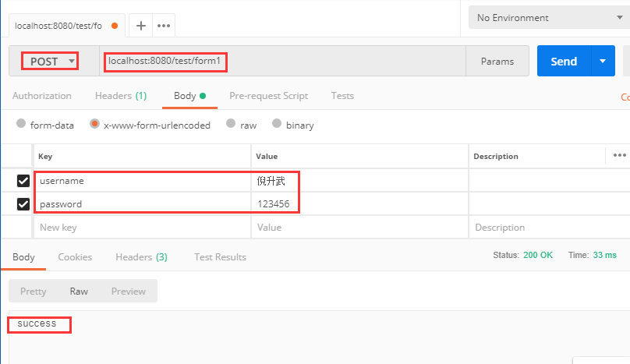Image resolution: width=630 pixels, height=364 pixels.
Task: Edit the username key cell
Action: tap(143, 181)
